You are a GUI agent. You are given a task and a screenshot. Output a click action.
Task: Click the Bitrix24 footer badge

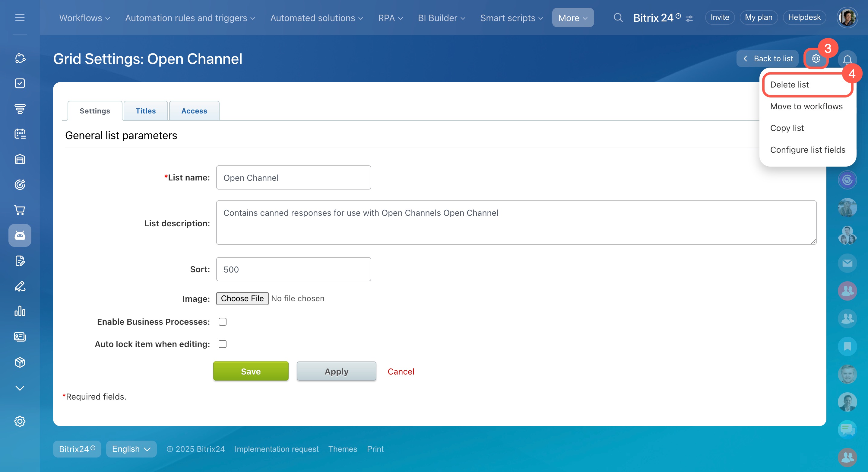coord(77,449)
